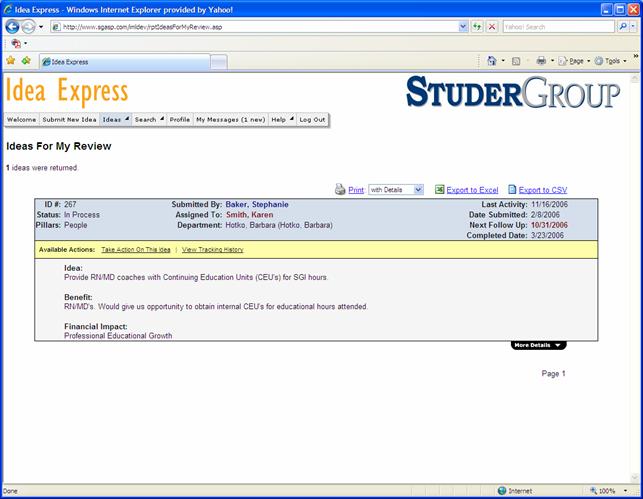
Task: Select the Idea Express browser tab
Action: pos(124,62)
